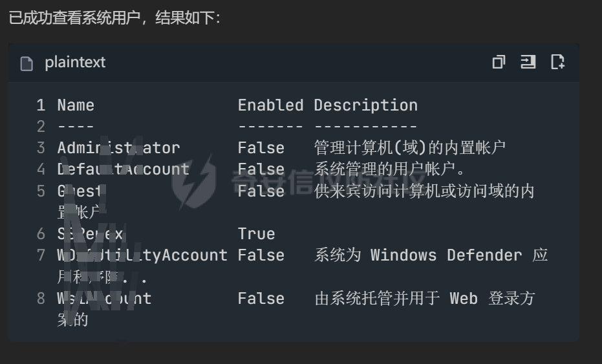Click line number 1 in the gutter
Screen dimensions: 602x364
(41, 105)
